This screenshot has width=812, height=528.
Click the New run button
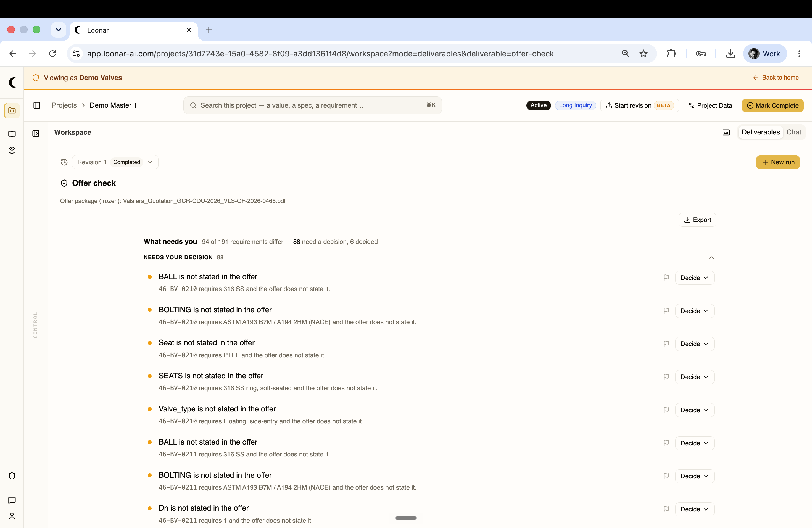777,162
